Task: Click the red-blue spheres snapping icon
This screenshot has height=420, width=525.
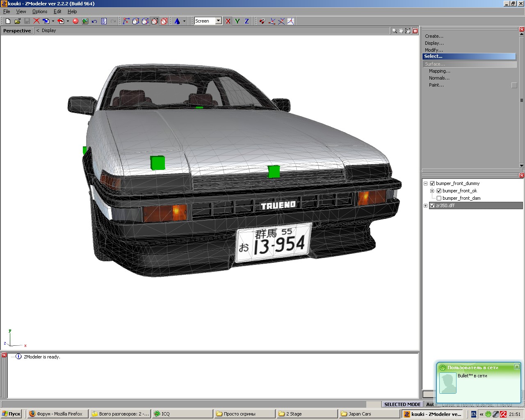Action: [262, 21]
